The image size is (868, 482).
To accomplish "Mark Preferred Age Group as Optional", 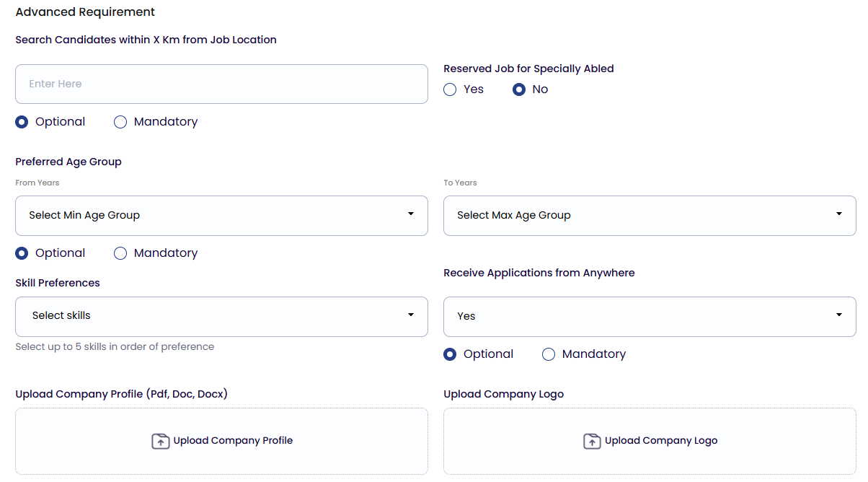I will click(x=22, y=253).
